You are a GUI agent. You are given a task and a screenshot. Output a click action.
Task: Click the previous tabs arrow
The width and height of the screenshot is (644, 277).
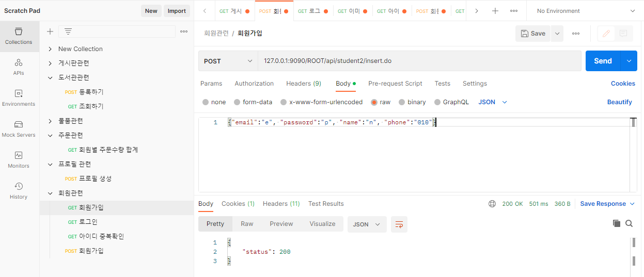coord(205,11)
